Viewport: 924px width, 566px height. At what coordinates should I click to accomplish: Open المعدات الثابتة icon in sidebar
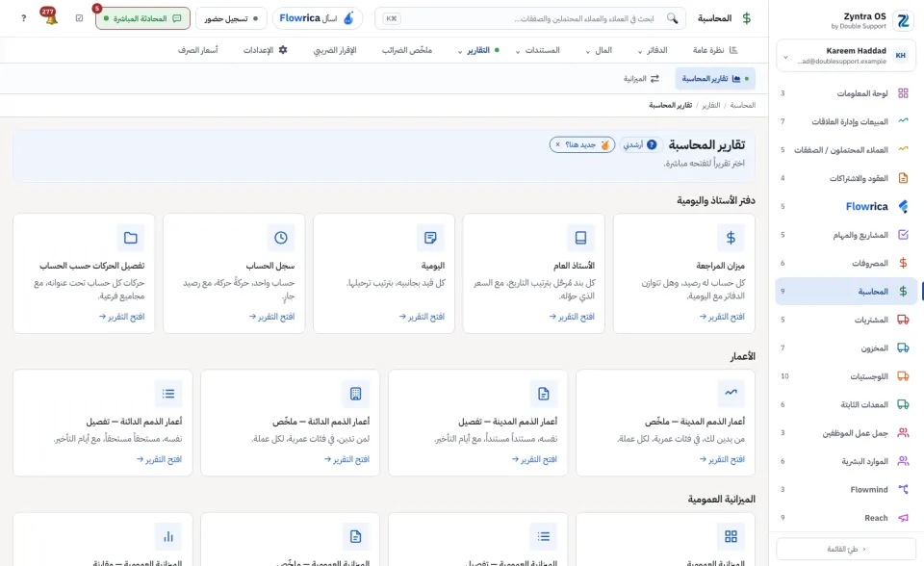coord(903,404)
